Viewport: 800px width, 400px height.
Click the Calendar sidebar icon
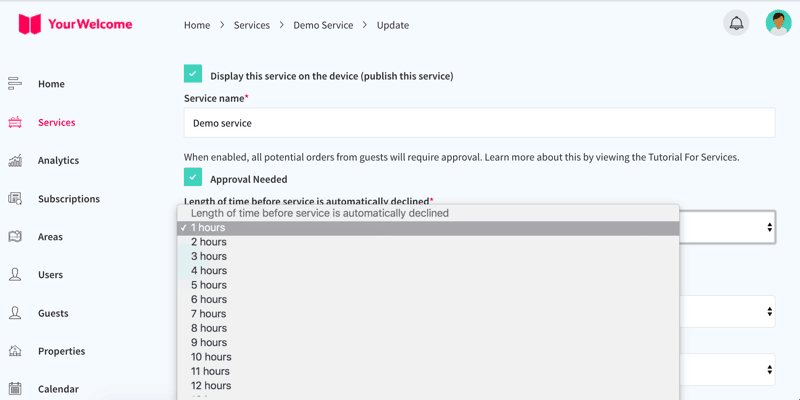(x=15, y=389)
